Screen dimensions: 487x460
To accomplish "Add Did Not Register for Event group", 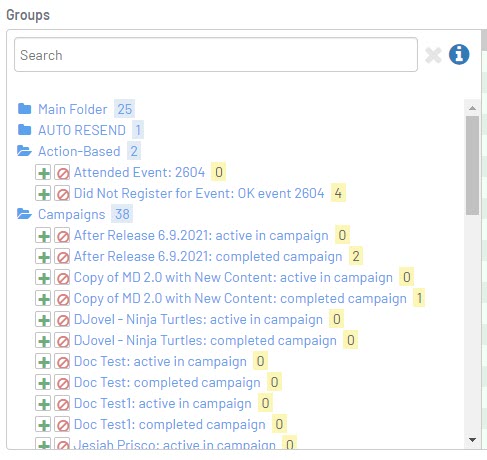I will [43, 194].
